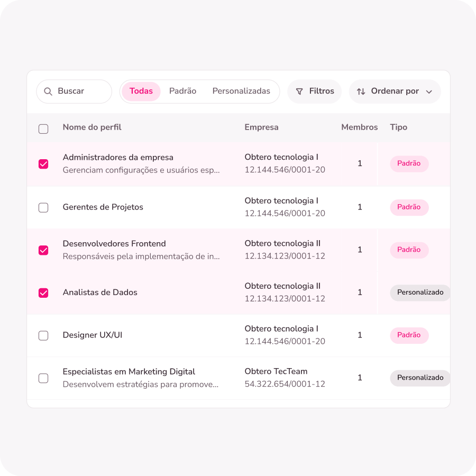Click the Membros column header
The height and width of the screenshot is (476, 476).
coord(360,127)
